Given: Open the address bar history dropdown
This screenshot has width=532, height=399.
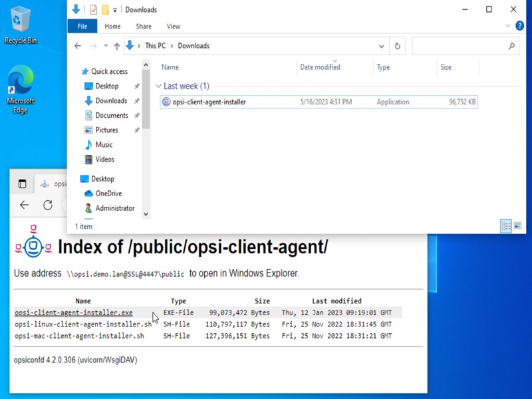Looking at the screenshot, I should [x=381, y=46].
